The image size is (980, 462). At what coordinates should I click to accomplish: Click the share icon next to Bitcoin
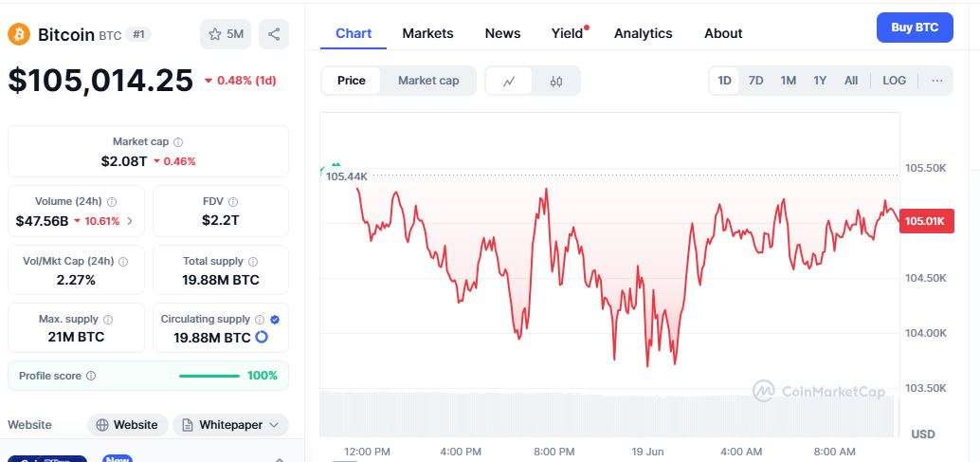tap(274, 34)
